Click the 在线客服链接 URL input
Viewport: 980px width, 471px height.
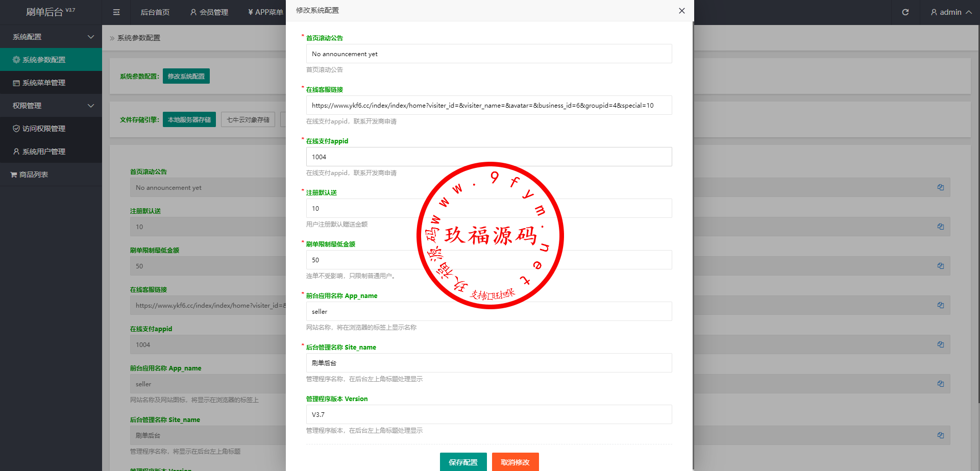coord(489,105)
